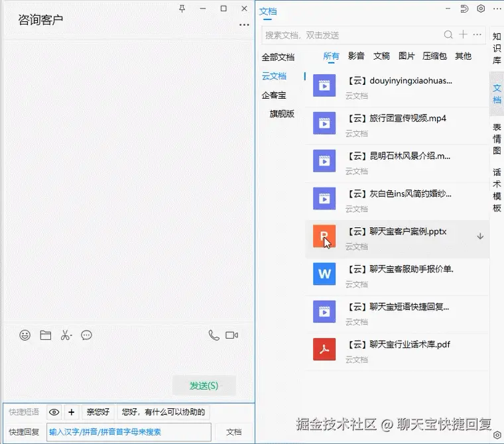Open the three-dot menu under chat title
Image resolution: width=504 pixels, height=444 pixels.
(x=244, y=25)
